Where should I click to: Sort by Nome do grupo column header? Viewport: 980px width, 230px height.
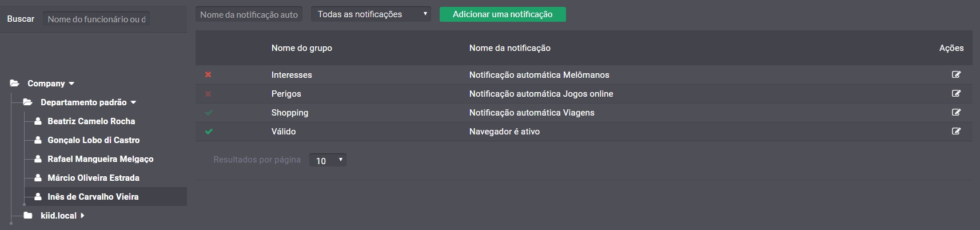click(x=301, y=48)
